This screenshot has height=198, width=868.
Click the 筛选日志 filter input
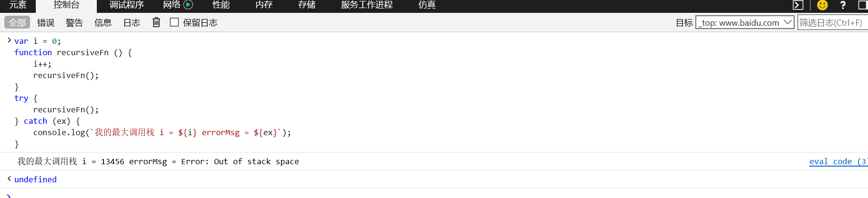[833, 22]
